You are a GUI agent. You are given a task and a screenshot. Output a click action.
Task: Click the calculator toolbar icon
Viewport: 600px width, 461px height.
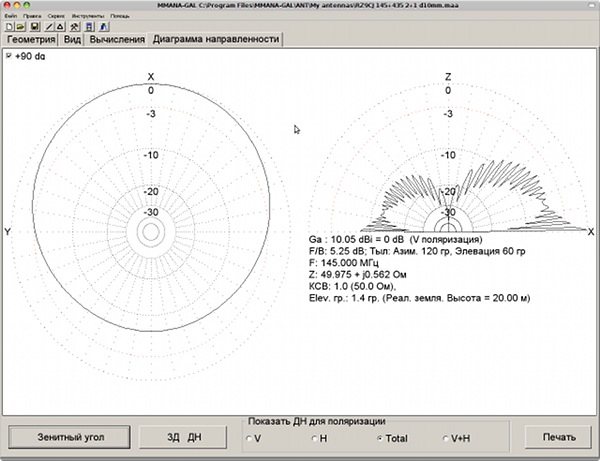click(89, 27)
